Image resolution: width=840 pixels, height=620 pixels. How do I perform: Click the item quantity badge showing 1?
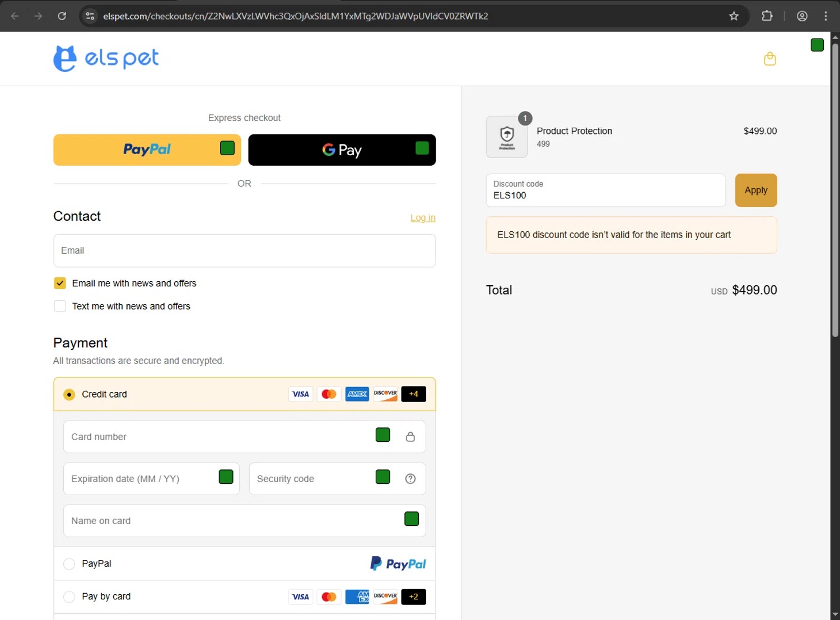[x=525, y=118]
